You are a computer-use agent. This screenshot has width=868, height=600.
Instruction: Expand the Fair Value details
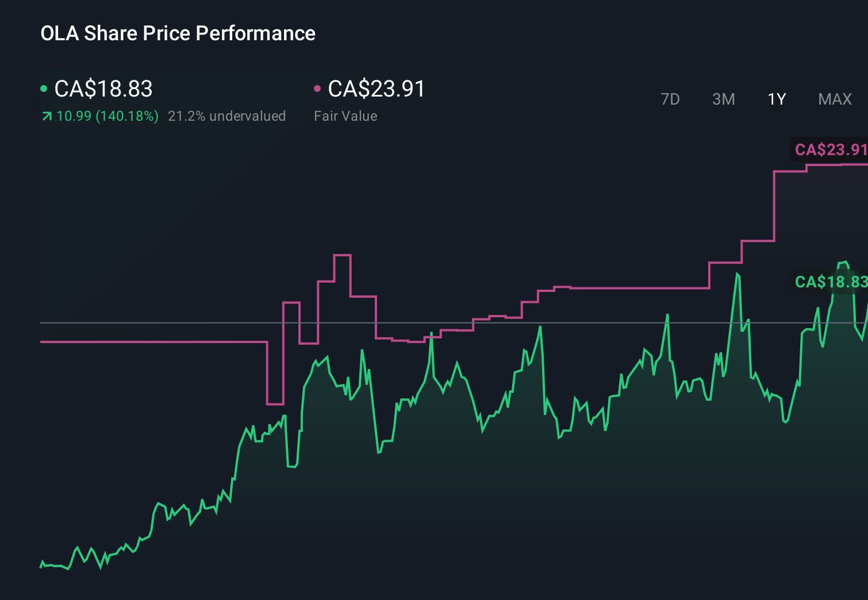click(345, 116)
